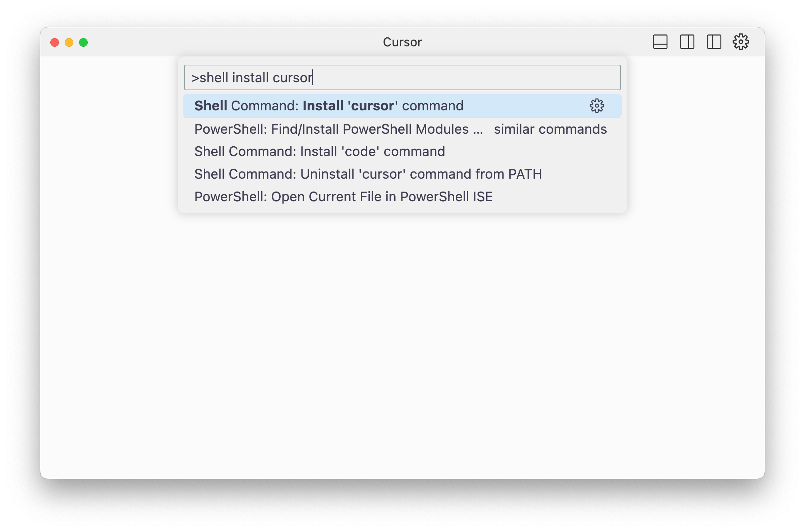The image size is (805, 532).
Task: Toggle the panel visibility control
Action: (661, 42)
